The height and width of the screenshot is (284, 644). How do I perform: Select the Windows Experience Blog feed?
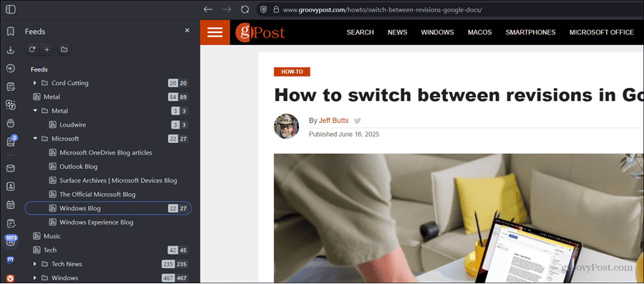point(109,222)
